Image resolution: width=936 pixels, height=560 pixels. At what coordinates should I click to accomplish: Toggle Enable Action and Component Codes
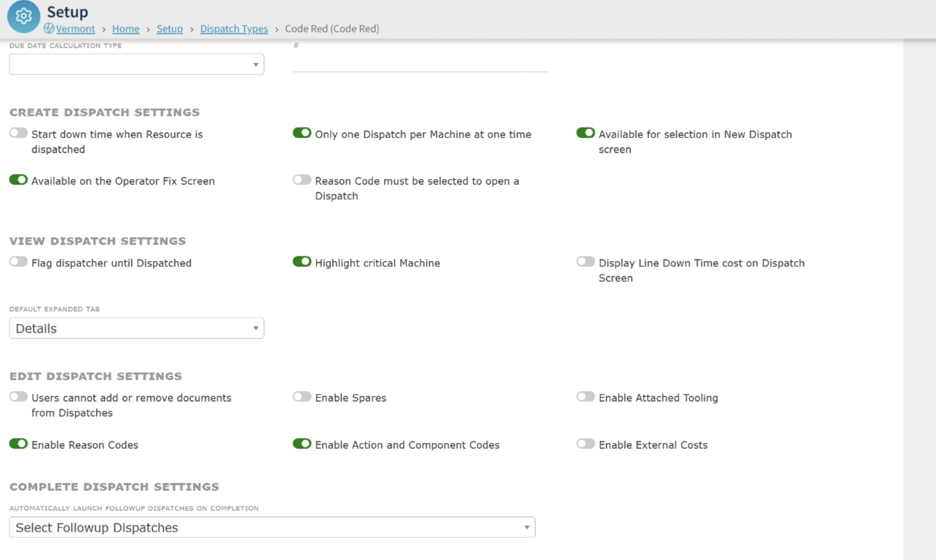coord(302,443)
